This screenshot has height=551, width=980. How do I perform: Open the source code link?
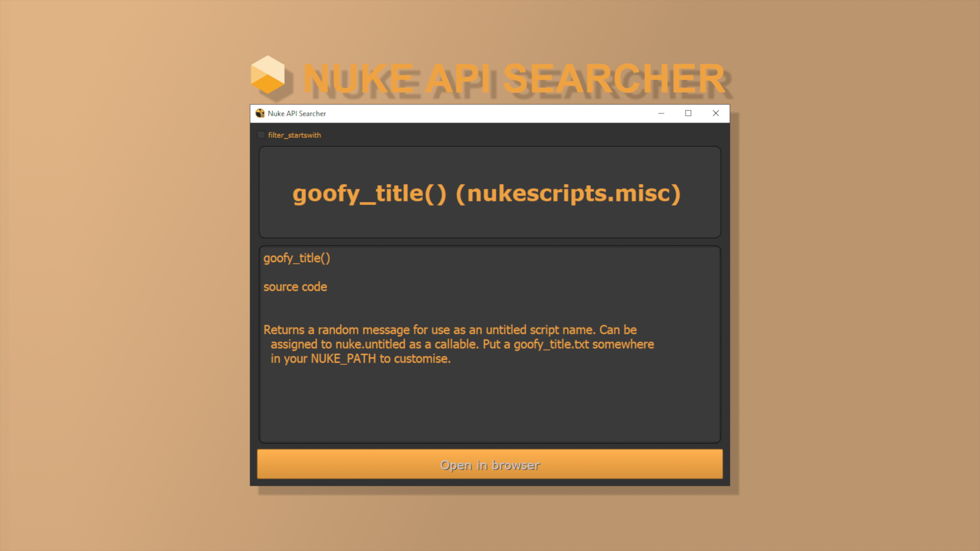(295, 287)
